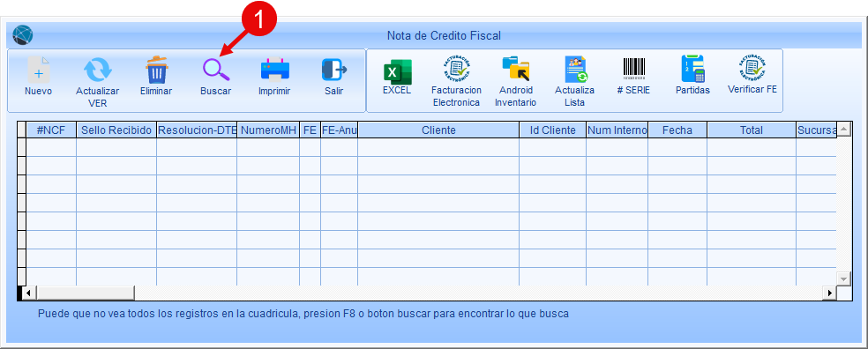Click Actualiza Lista icon

coord(575,70)
